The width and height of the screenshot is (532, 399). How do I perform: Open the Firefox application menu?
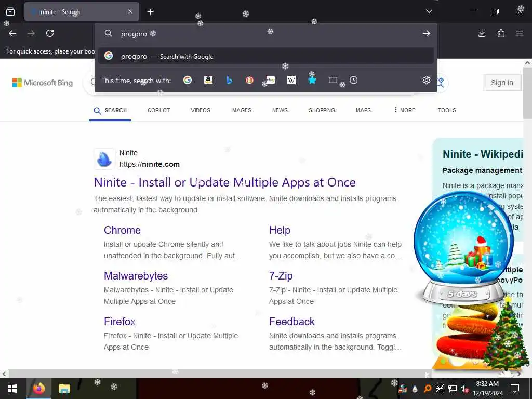pyautogui.click(x=520, y=33)
